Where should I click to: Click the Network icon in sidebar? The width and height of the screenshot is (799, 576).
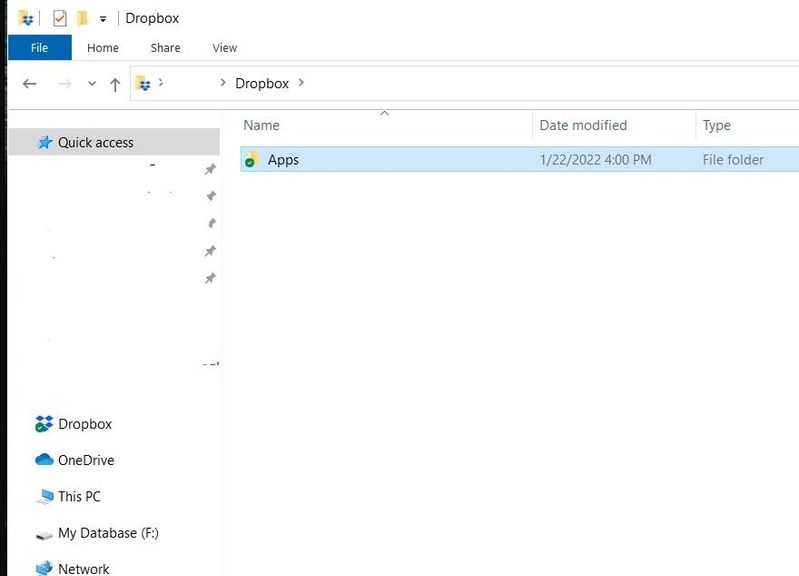[x=44, y=568]
